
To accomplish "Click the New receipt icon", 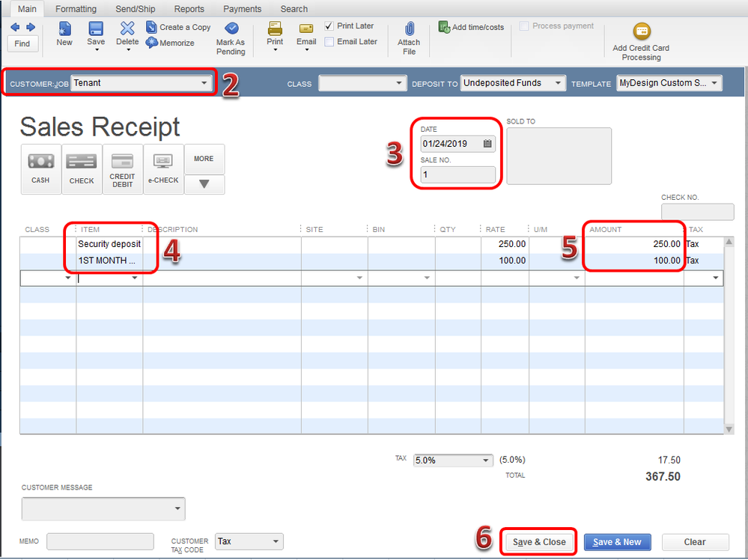I will coord(64,28).
